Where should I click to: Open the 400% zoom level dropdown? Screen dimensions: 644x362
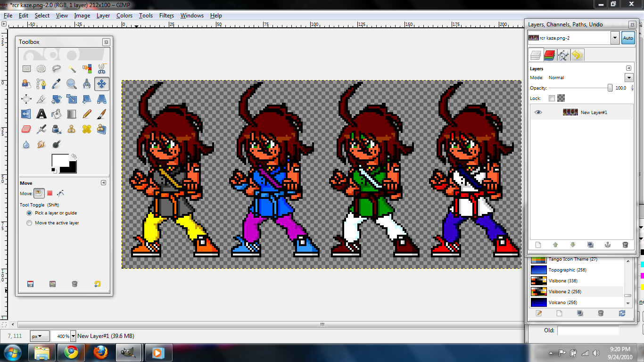point(73,337)
